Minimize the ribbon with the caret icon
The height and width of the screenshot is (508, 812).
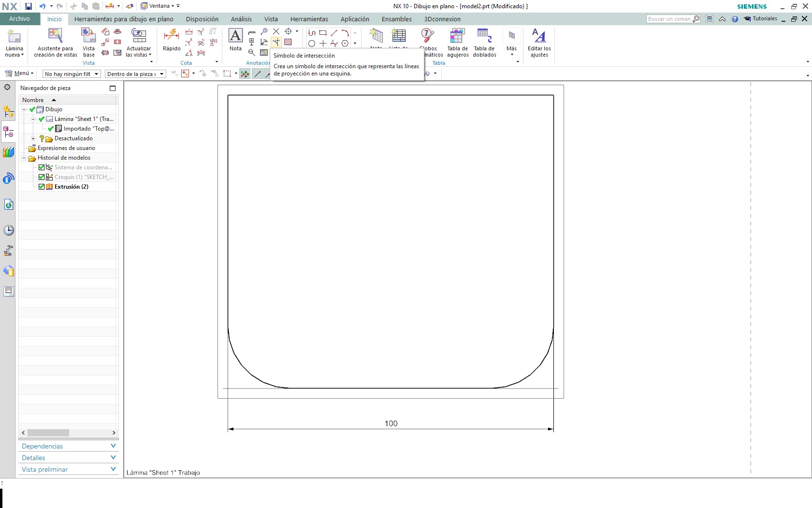722,19
